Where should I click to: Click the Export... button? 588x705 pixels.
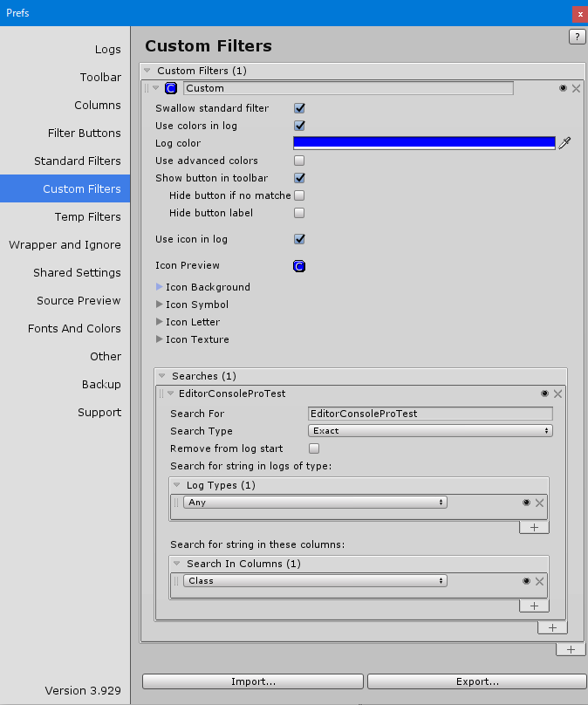tap(477, 681)
